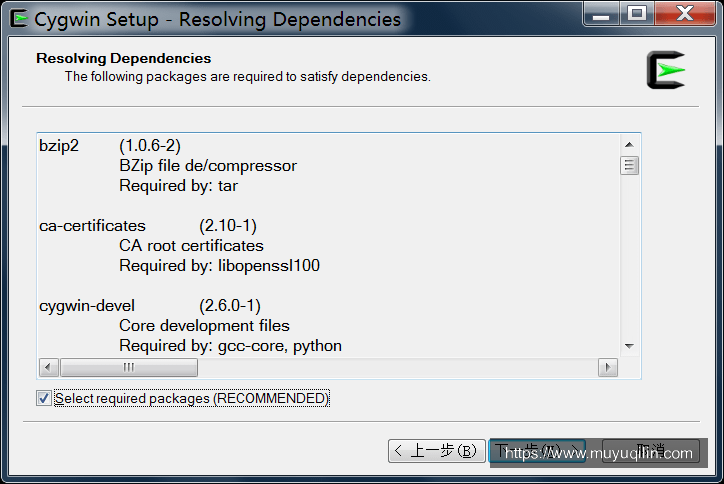This screenshot has width=724, height=484.
Task: Click the vertical scrollbar thumb
Action: [x=629, y=165]
